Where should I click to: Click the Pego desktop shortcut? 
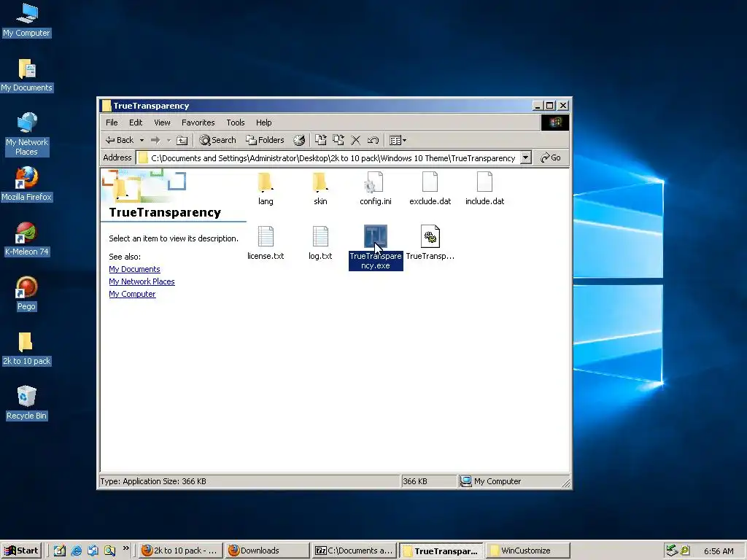click(x=26, y=294)
